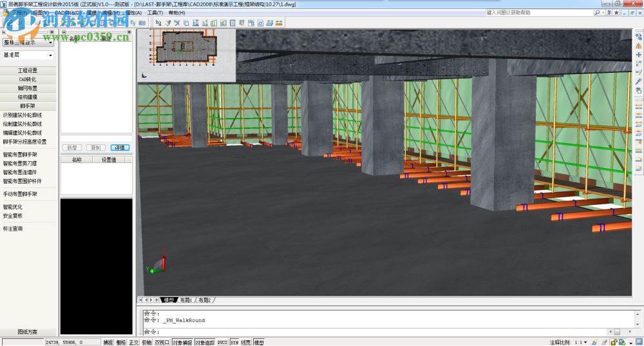Toggle 捕捉 snap mode in status bar
Image resolution: width=644 pixels, height=346 pixels.
coord(108,342)
